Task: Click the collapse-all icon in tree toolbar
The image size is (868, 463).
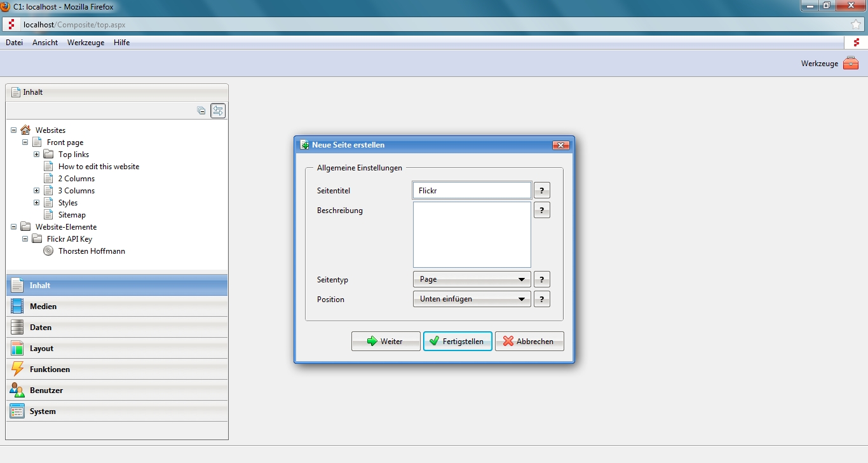Action: [x=201, y=111]
